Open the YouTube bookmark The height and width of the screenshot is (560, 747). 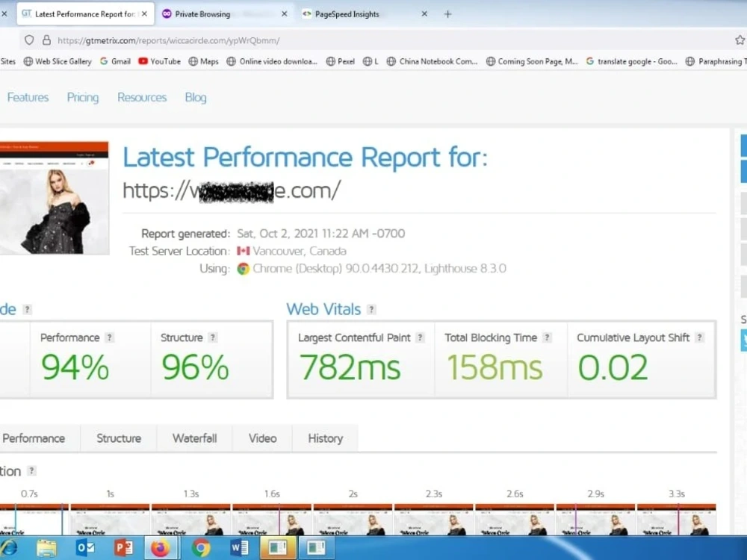click(x=160, y=61)
